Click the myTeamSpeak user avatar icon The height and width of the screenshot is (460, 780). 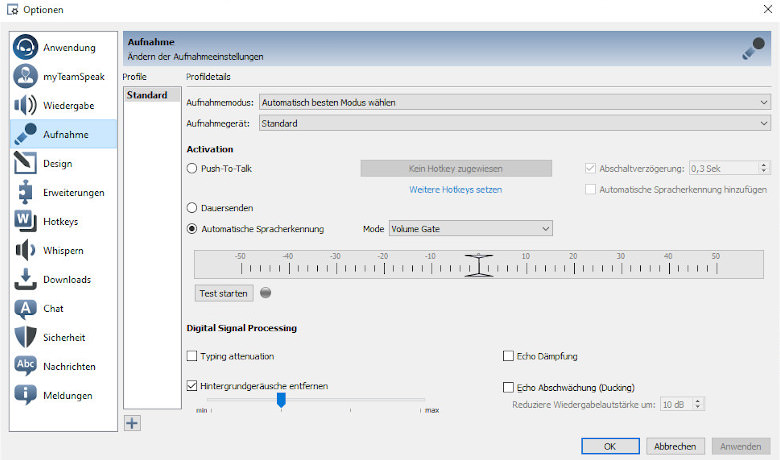point(25,76)
